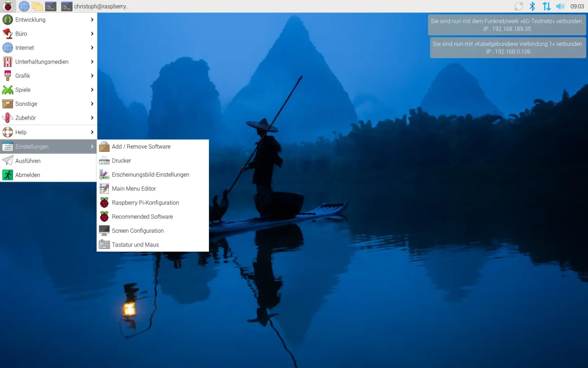588x368 pixels.
Task: Choose Screen Configuration from the submenu
Action: pos(137,231)
